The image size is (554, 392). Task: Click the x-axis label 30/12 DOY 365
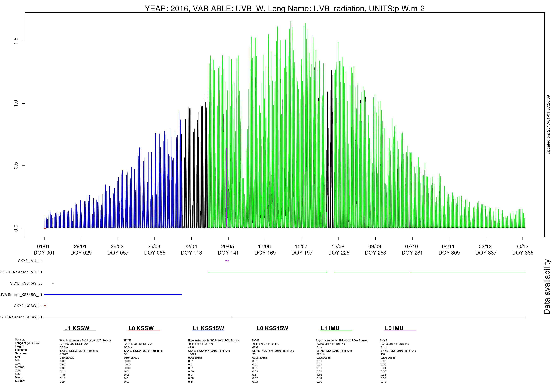[x=523, y=250]
